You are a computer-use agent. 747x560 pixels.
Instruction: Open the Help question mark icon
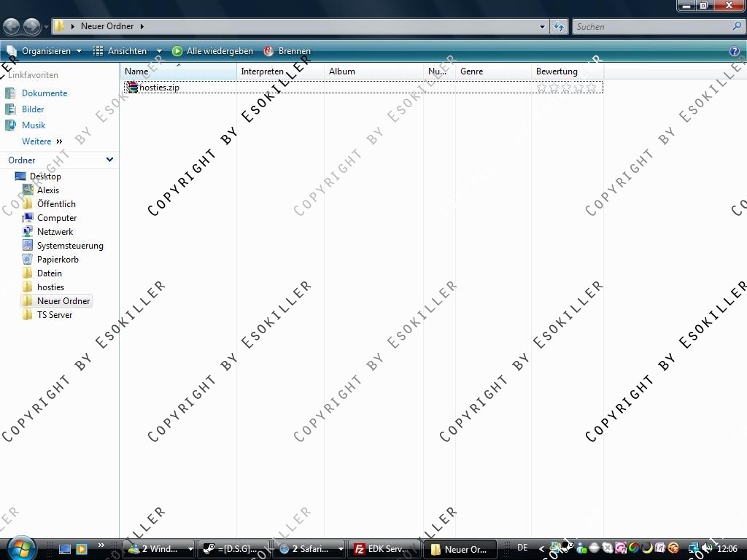735,51
